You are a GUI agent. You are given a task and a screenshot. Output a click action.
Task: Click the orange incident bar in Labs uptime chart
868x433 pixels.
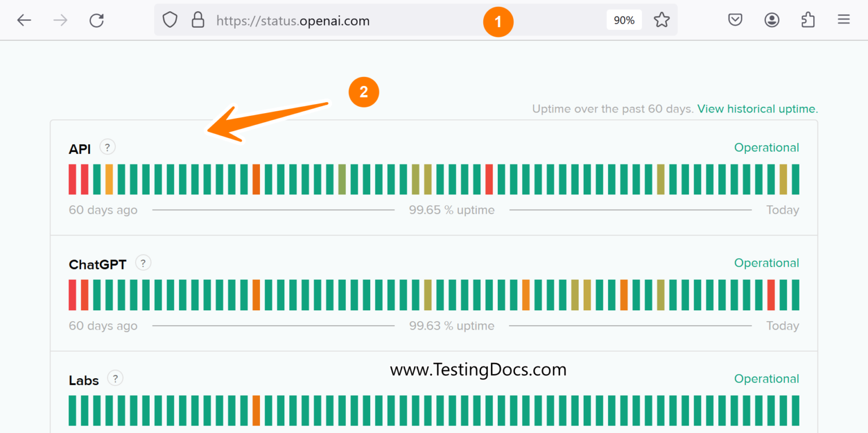click(x=257, y=411)
